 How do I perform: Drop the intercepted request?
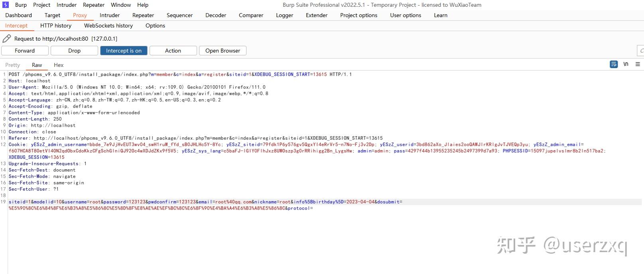pyautogui.click(x=74, y=51)
